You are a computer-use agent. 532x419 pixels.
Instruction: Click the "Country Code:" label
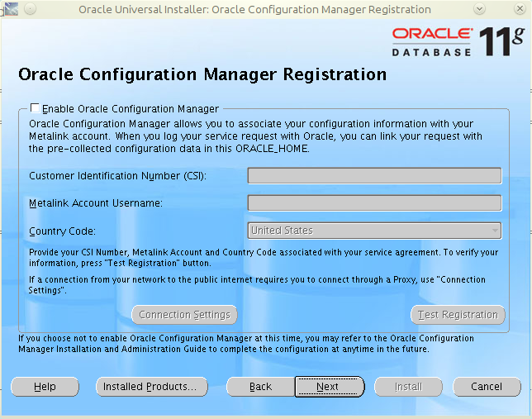63,231
